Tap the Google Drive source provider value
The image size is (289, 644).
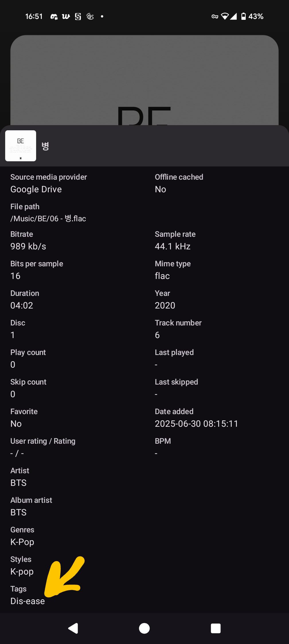(x=36, y=189)
